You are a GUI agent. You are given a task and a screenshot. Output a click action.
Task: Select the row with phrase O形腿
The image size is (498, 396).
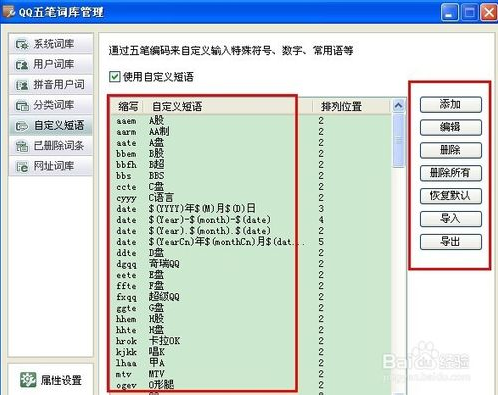pos(250,385)
